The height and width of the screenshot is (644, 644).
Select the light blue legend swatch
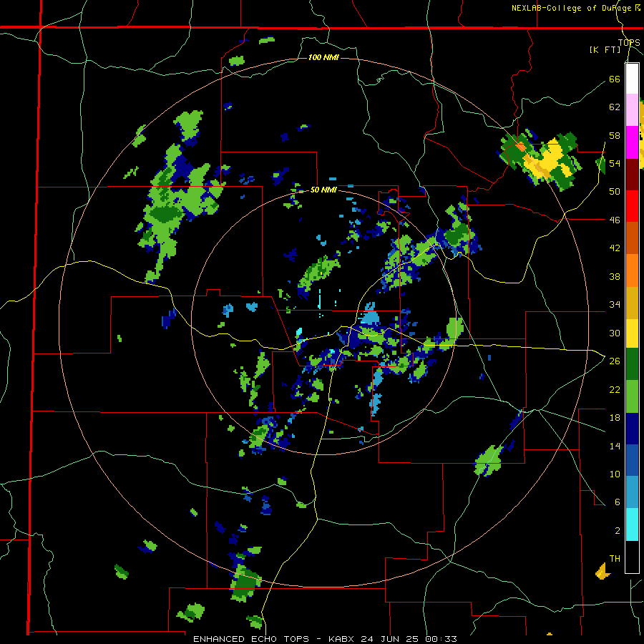(632, 492)
